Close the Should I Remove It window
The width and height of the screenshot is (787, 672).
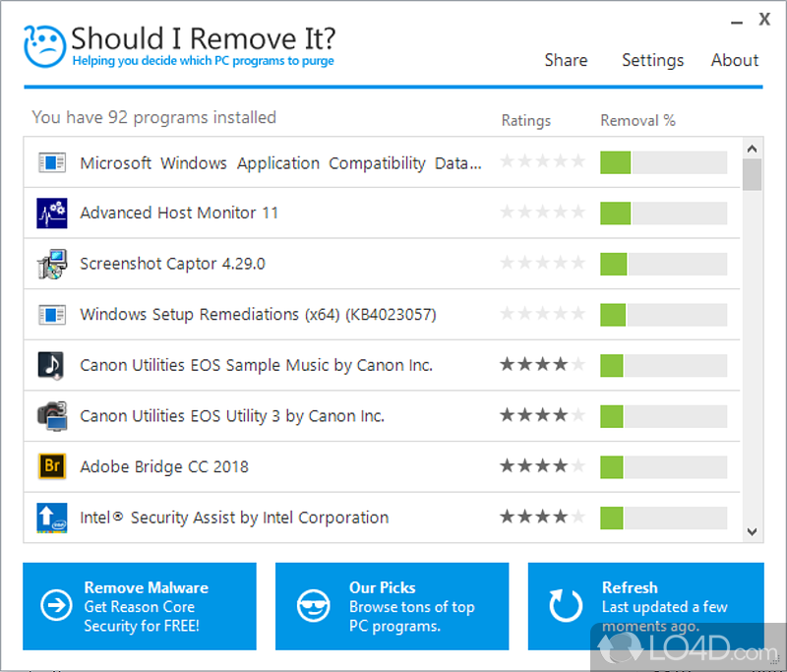[764, 20]
